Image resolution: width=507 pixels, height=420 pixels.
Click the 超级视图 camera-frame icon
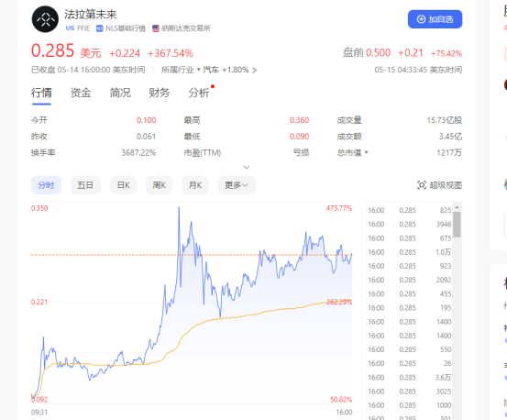[422, 185]
